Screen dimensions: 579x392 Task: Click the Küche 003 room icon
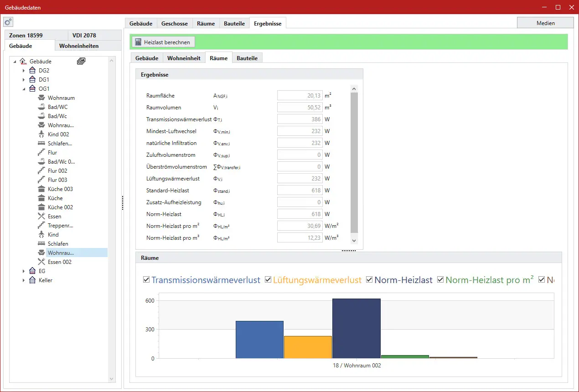pyautogui.click(x=41, y=189)
